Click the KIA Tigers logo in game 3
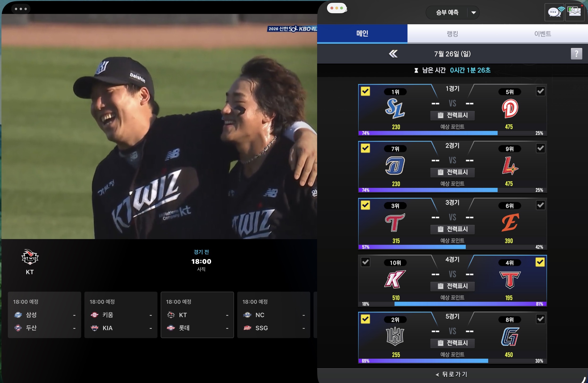 click(395, 222)
